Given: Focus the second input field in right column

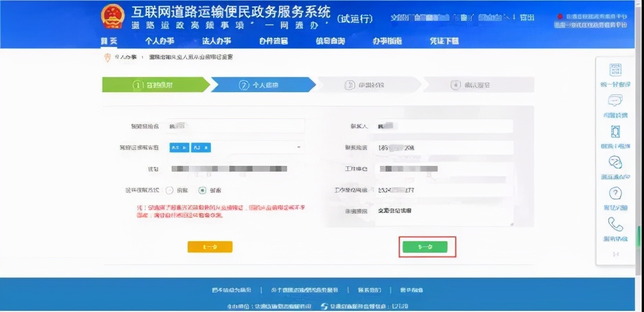Looking at the screenshot, I should [444, 147].
